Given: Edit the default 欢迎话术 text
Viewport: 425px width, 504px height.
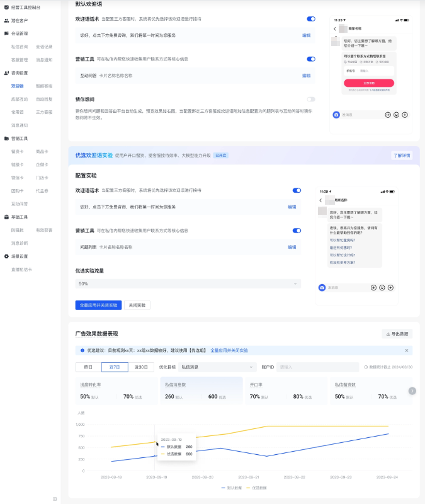Looking at the screenshot, I should pos(307,35).
